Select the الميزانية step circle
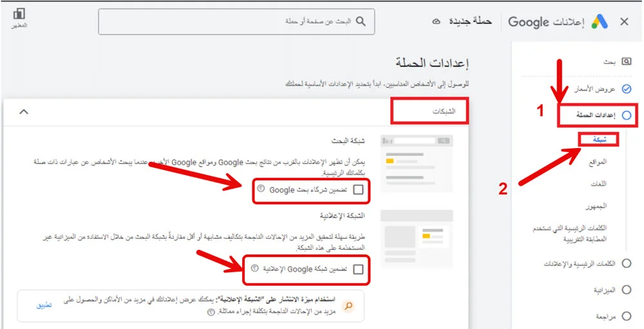This screenshot has height=329, width=644. [x=627, y=290]
